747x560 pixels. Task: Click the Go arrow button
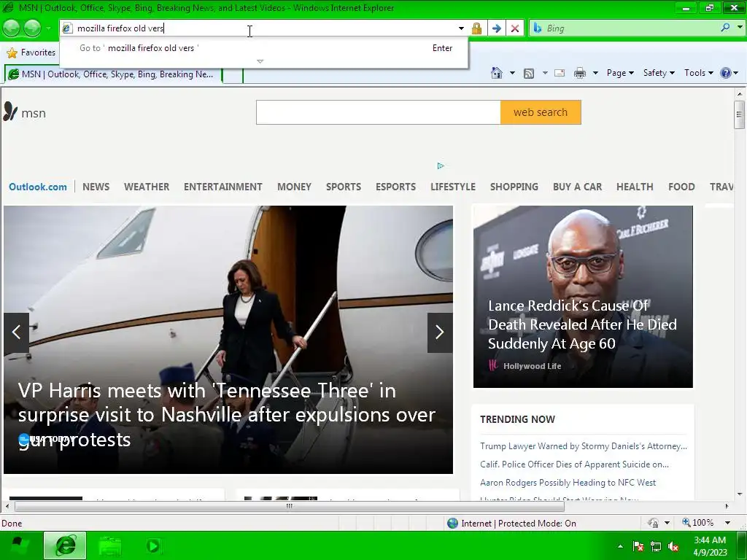click(496, 28)
